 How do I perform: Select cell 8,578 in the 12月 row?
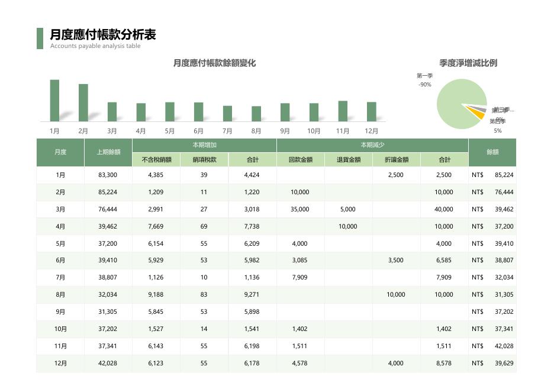coord(444,364)
